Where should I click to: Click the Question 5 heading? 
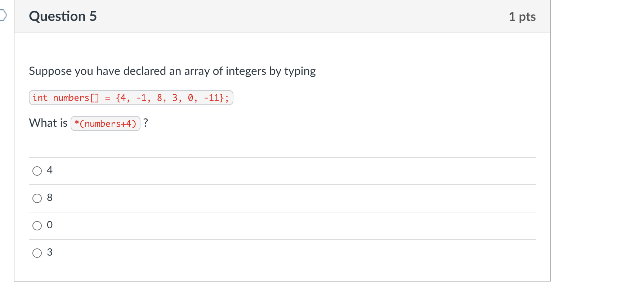[x=63, y=16]
